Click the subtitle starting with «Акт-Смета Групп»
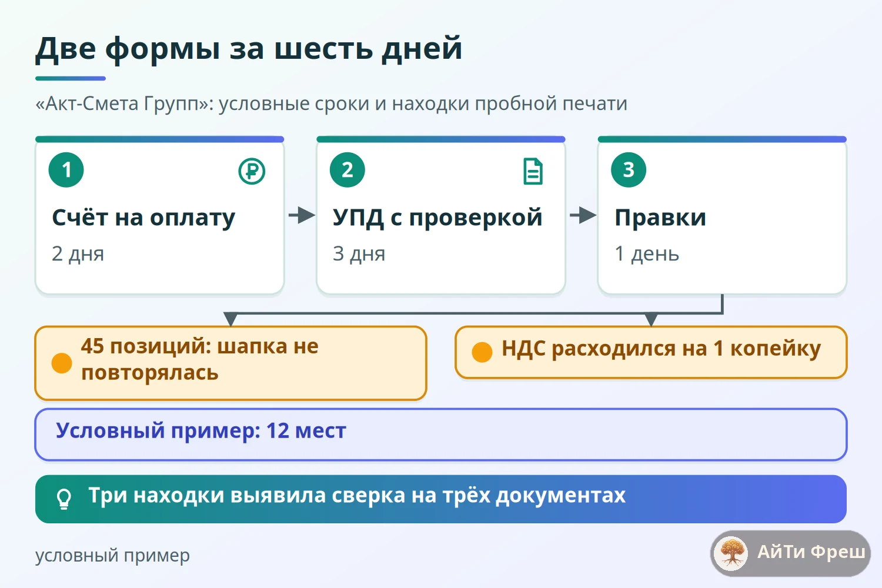Screen dimensions: 882x588 331,103
